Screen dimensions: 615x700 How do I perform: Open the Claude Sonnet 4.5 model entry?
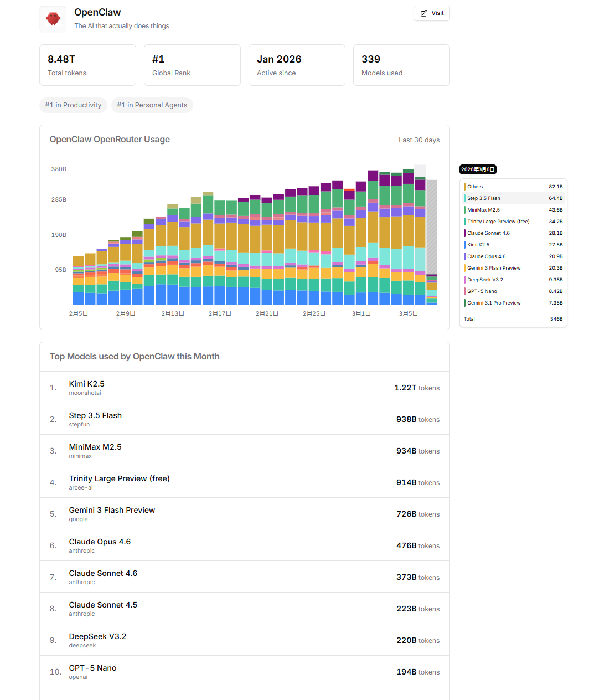(103, 605)
